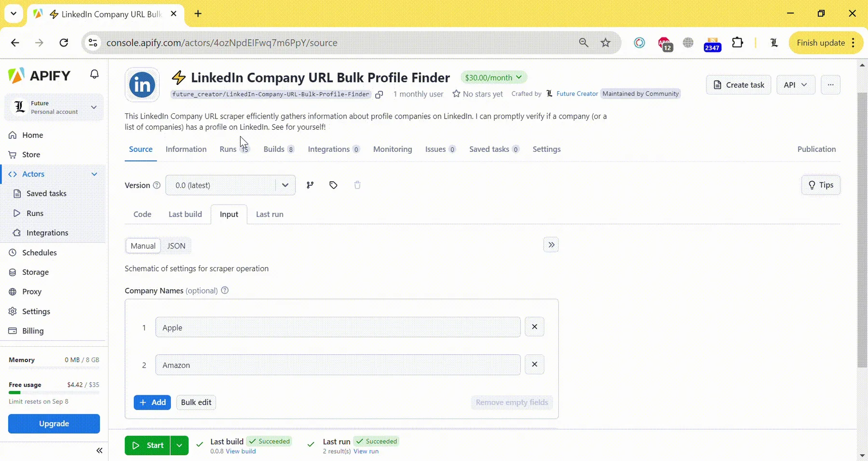Click the Apple company name field

click(338, 327)
